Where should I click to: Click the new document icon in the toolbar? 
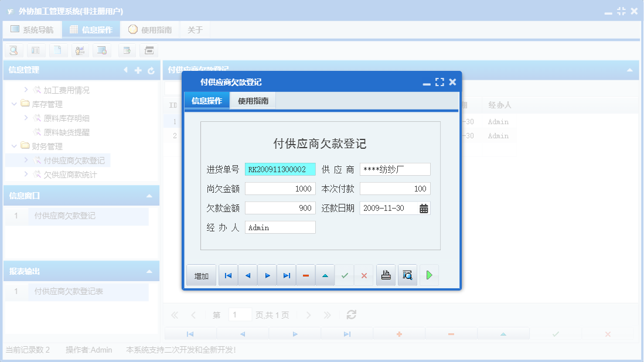pos(58,50)
